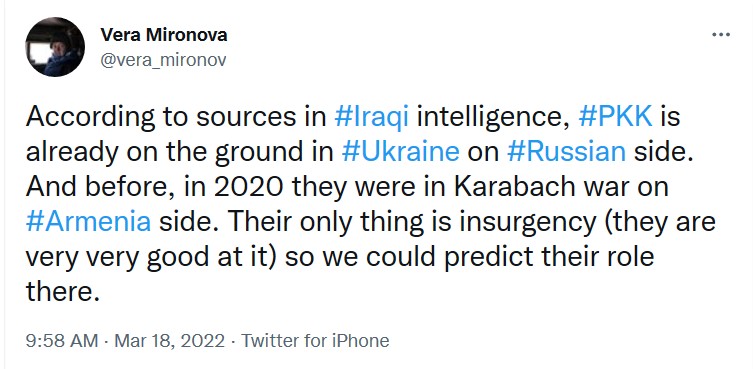Image resolution: width=753 pixels, height=369 pixels.
Task: Click the word predict in the tweet
Action: point(484,257)
